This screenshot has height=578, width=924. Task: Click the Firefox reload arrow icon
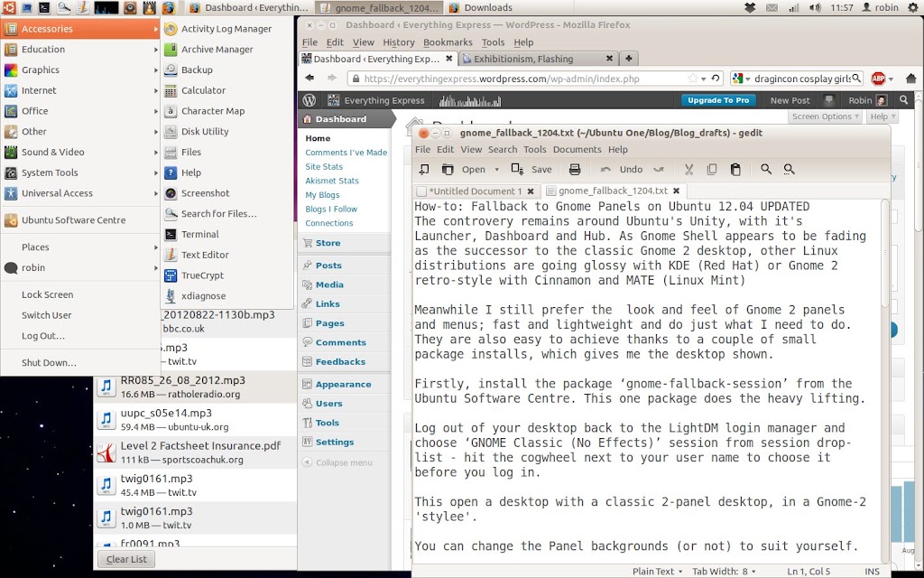(715, 79)
